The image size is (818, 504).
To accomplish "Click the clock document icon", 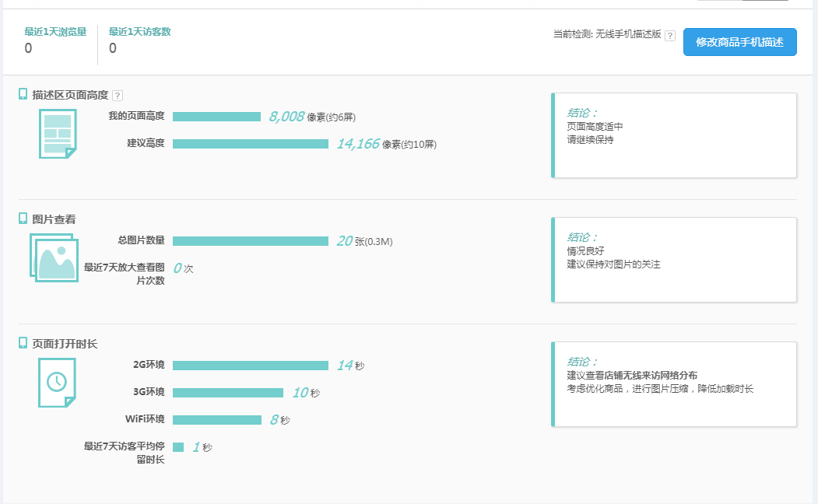I will 58,381.
